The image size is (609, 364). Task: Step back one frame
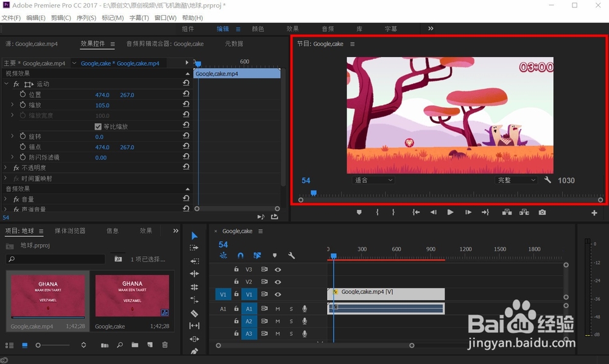coord(434,212)
